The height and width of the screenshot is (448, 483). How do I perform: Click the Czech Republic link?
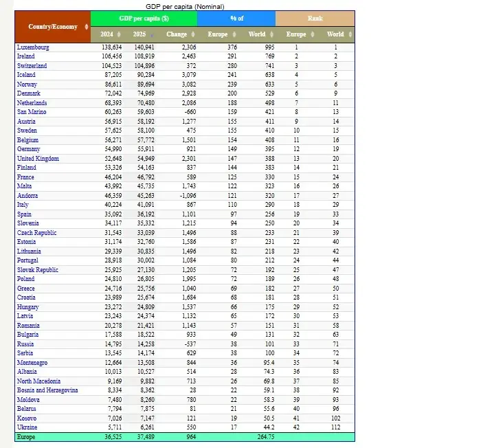click(x=36, y=233)
